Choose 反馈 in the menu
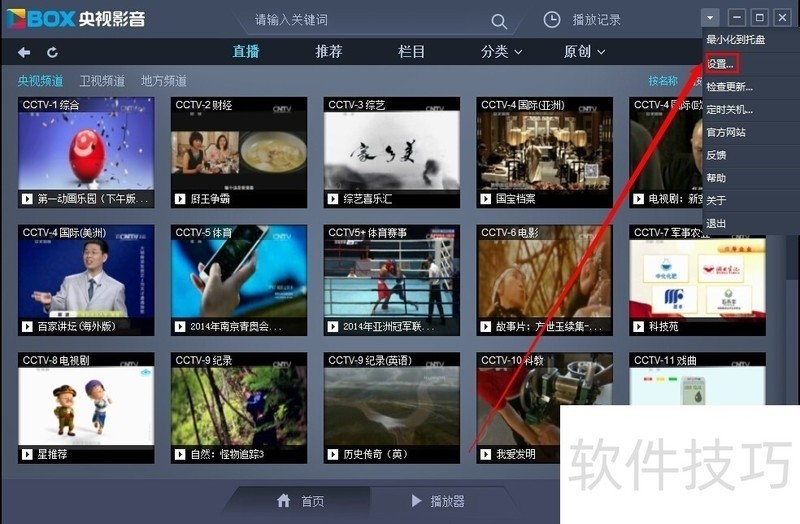 coord(751,155)
